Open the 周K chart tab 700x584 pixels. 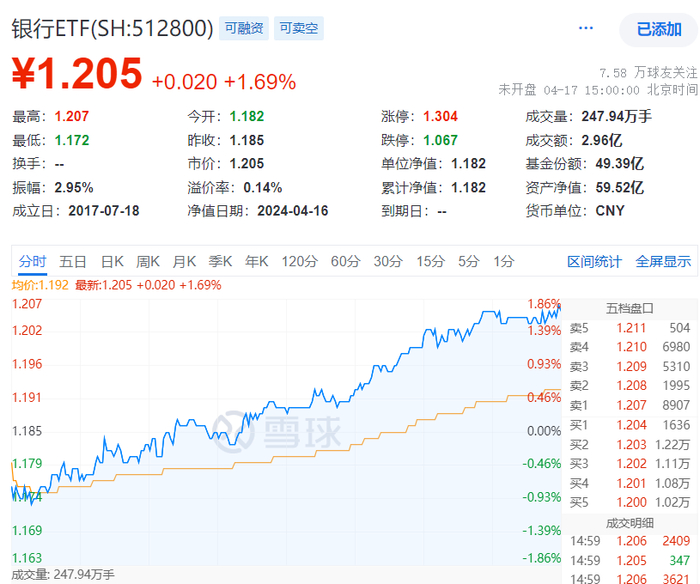148,261
